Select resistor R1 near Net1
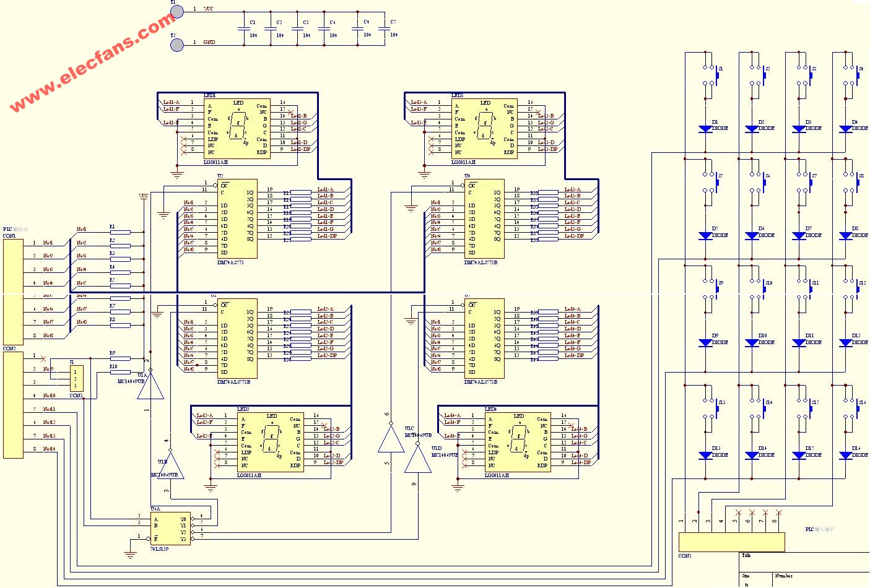 click(x=120, y=233)
